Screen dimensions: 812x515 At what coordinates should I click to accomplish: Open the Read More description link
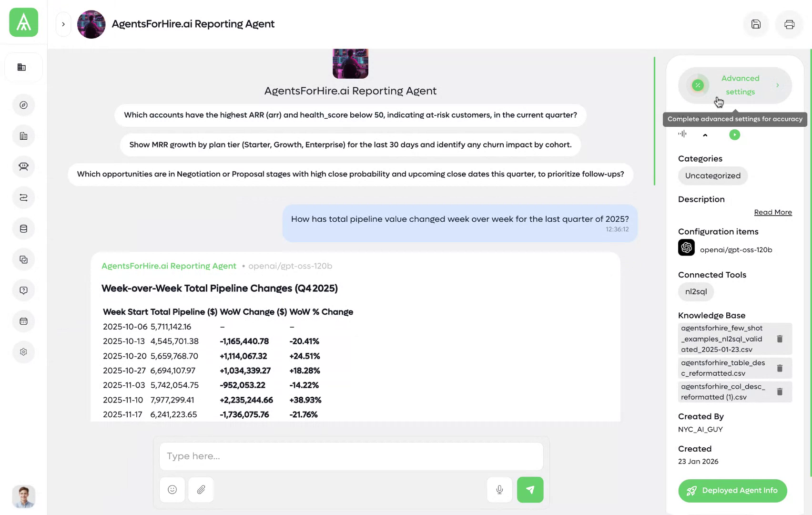(772, 212)
